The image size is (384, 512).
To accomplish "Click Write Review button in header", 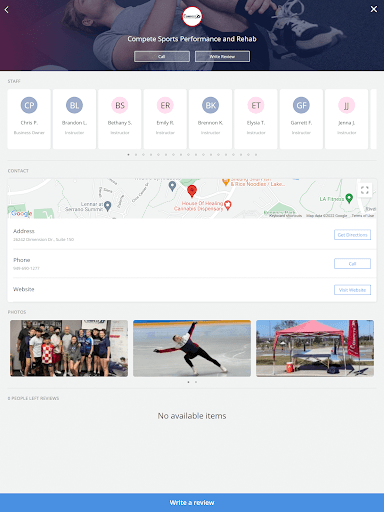I will 222,56.
